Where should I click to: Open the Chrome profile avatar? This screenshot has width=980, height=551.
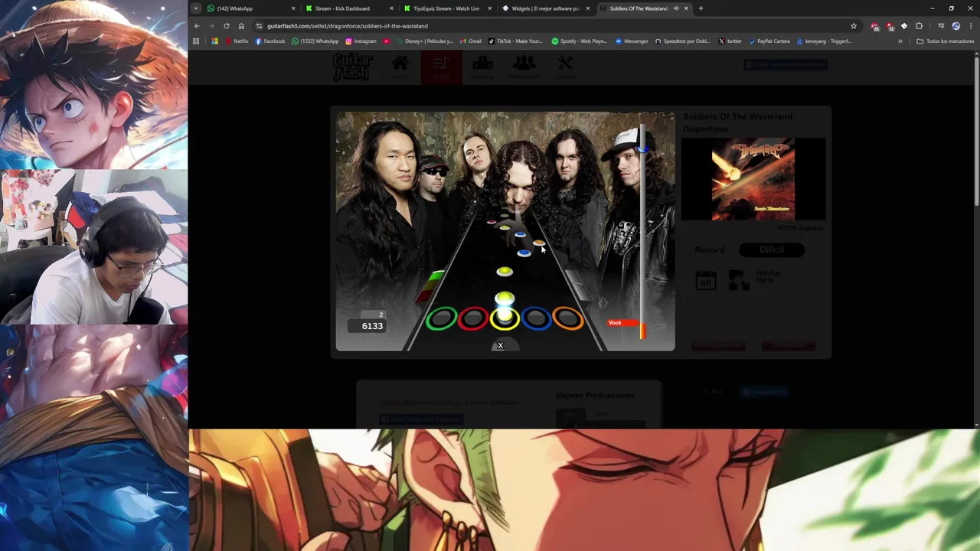tap(955, 26)
